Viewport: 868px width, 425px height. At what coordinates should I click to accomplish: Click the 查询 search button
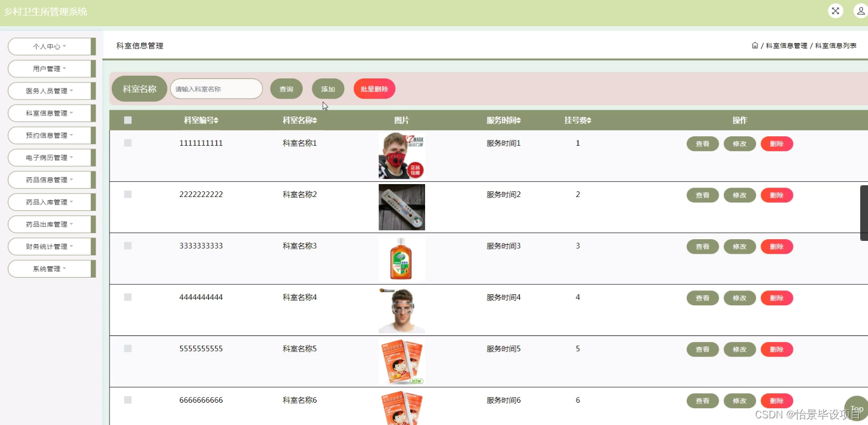[x=286, y=88]
